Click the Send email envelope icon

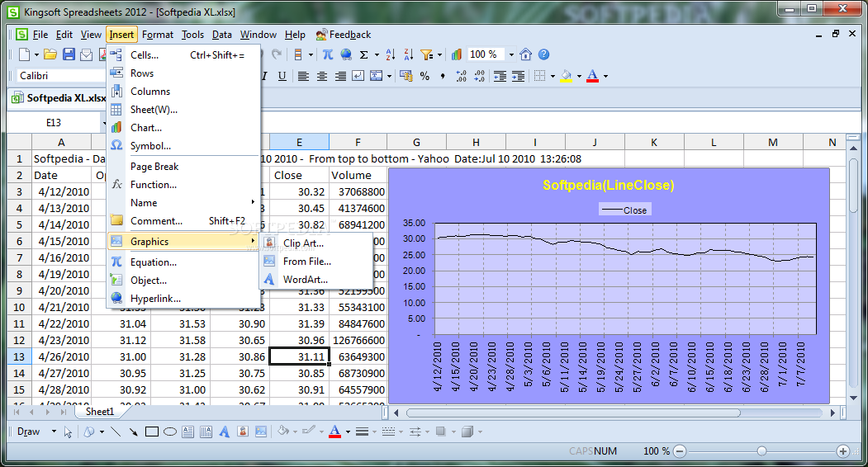tap(87, 54)
